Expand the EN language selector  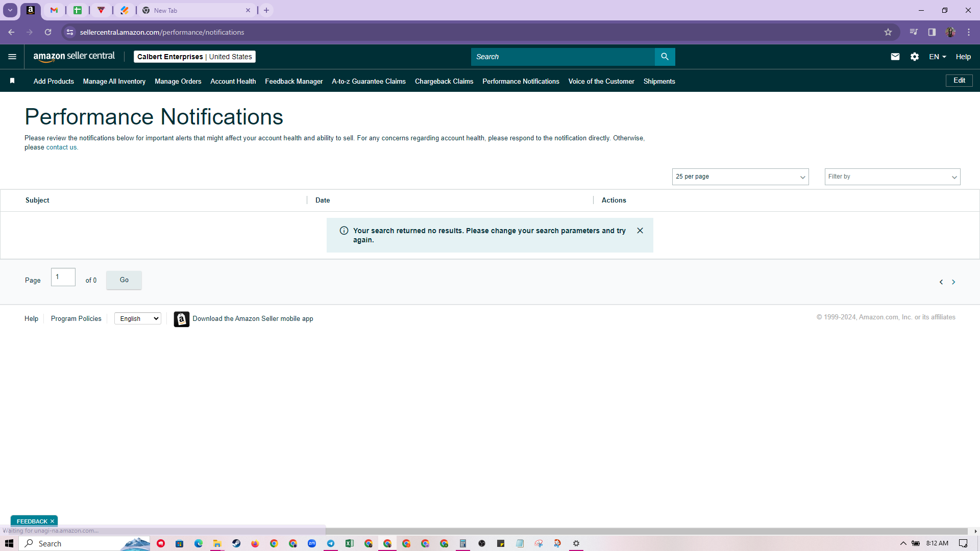click(x=938, y=57)
